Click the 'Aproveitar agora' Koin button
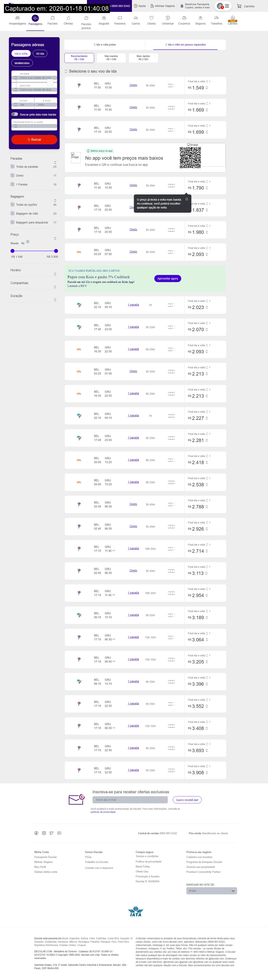Viewport: 268px width, 980px height. point(168,279)
